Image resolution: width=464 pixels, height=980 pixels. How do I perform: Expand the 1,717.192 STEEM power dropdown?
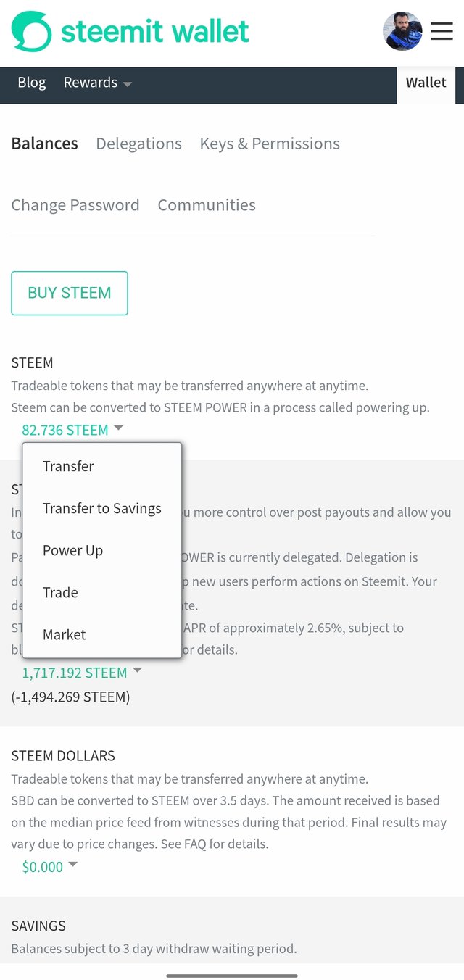(82, 673)
